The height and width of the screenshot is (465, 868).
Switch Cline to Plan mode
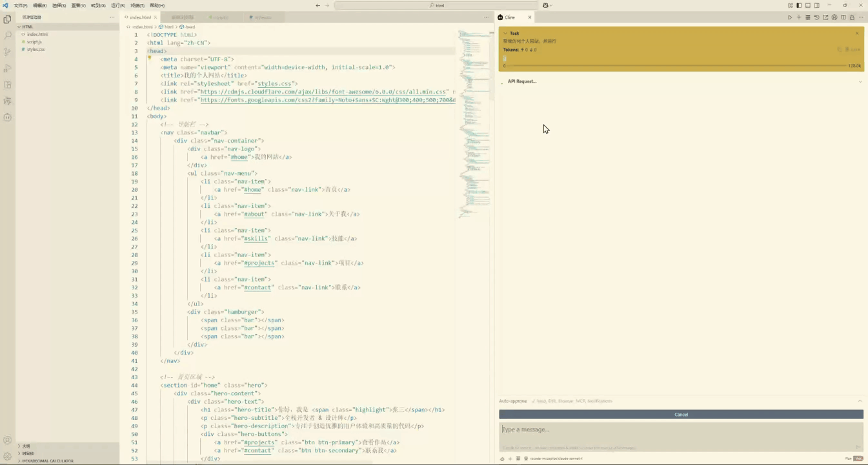[x=849, y=459]
